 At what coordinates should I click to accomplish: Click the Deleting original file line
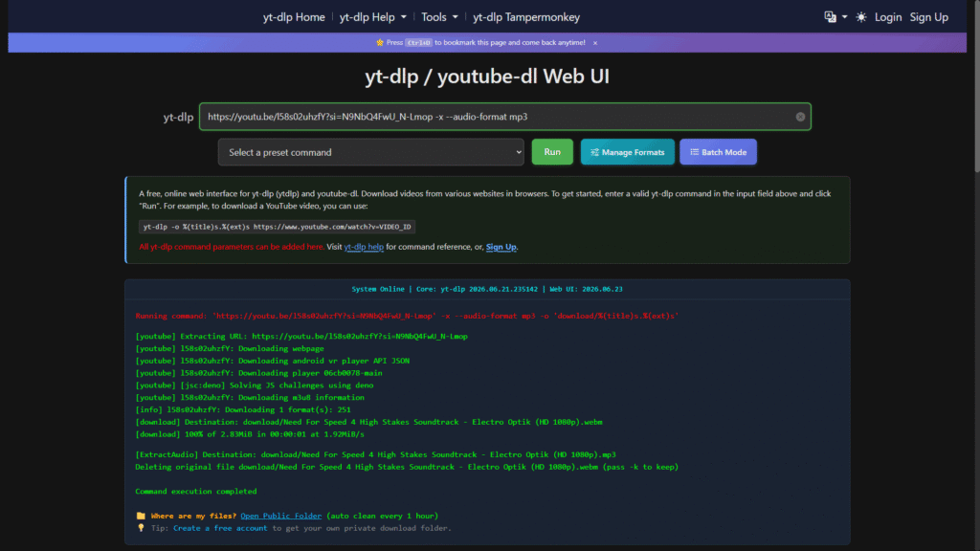pyautogui.click(x=407, y=467)
